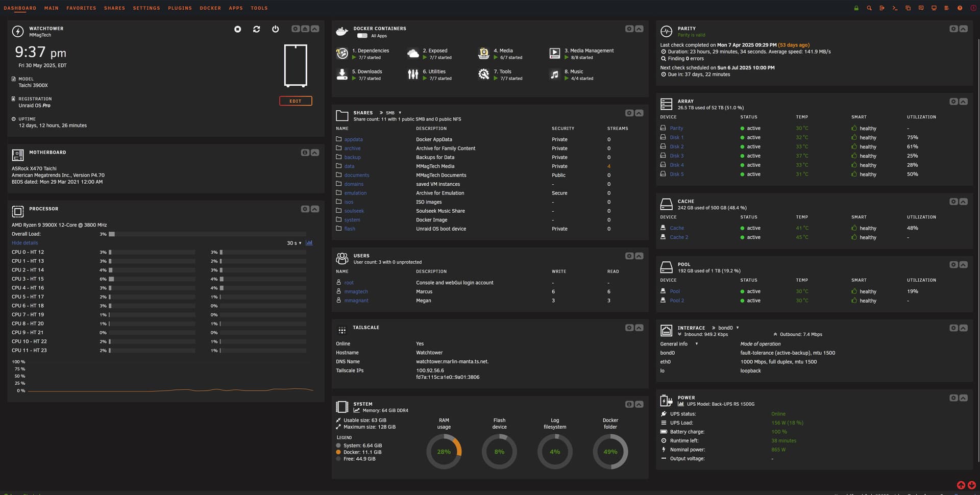
Task: Open the Downloads docker folder icon
Action: (342, 75)
